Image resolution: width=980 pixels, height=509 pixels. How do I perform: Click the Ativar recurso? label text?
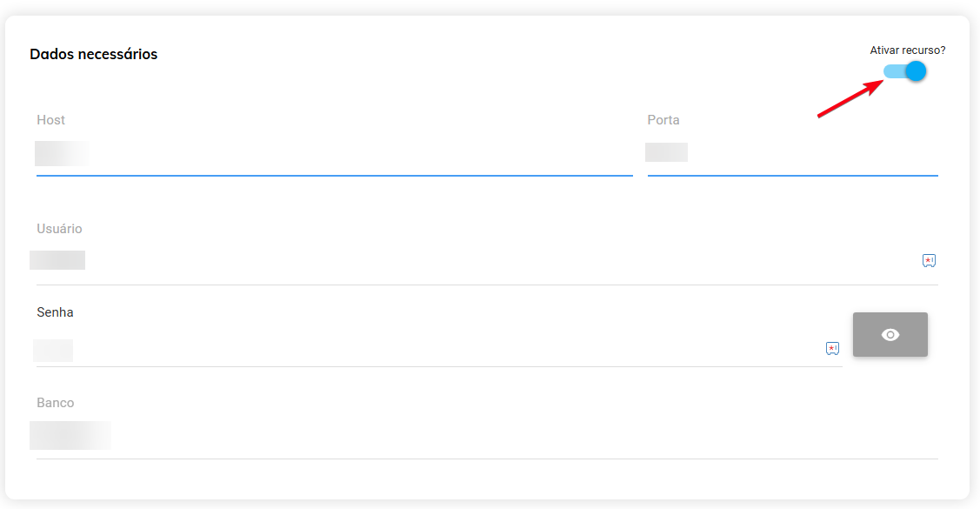click(x=907, y=50)
